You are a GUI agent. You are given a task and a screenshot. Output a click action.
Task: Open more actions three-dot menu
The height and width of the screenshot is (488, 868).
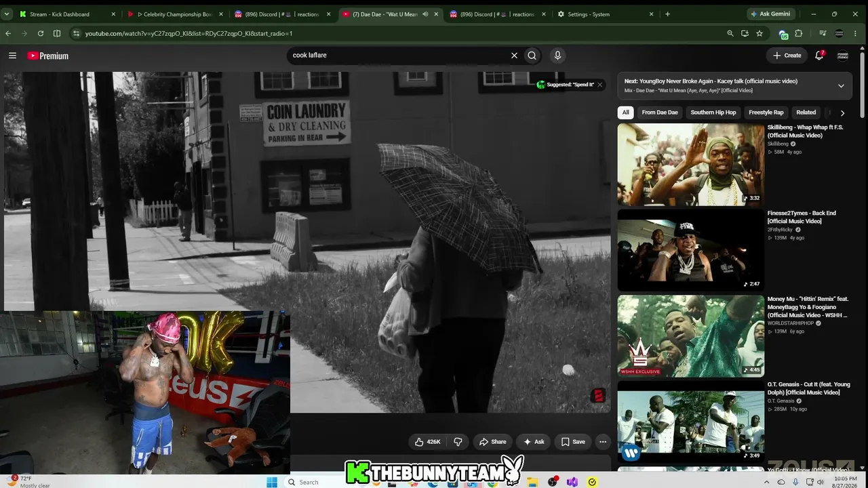602,442
